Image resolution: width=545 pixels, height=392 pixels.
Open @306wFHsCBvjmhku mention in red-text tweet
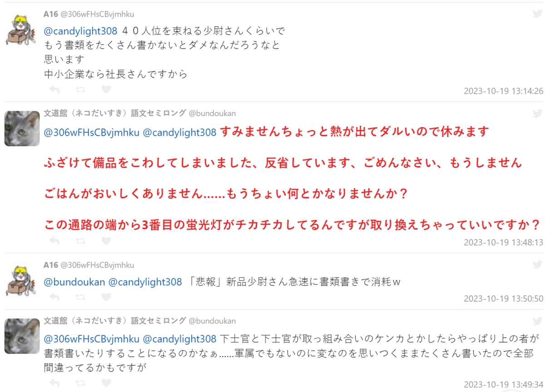tap(91, 132)
